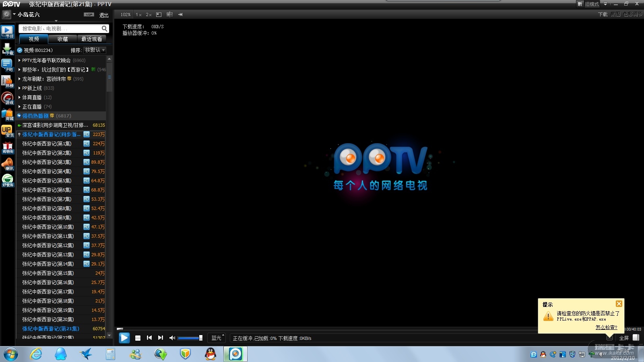Expand PP新上线 category

[19, 88]
